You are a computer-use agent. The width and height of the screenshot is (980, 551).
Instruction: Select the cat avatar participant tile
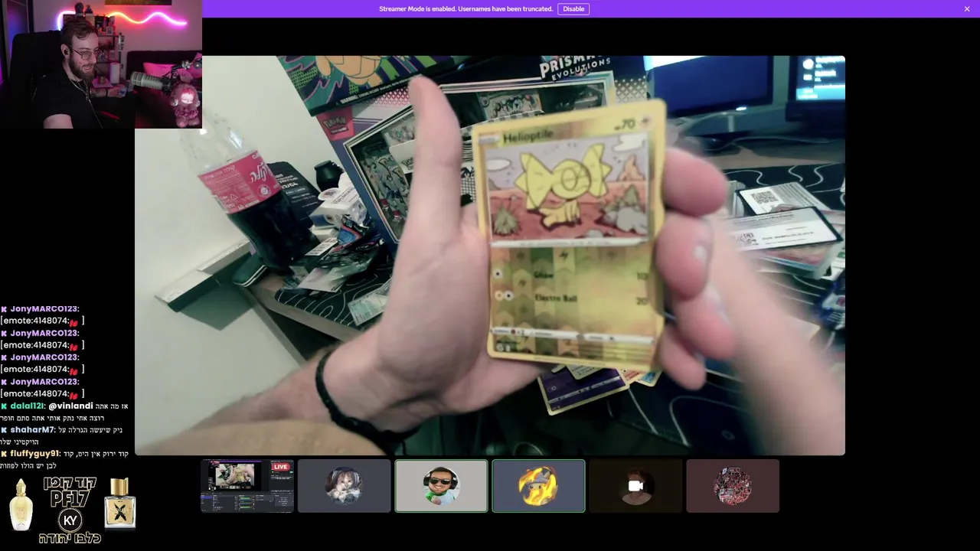tap(344, 486)
